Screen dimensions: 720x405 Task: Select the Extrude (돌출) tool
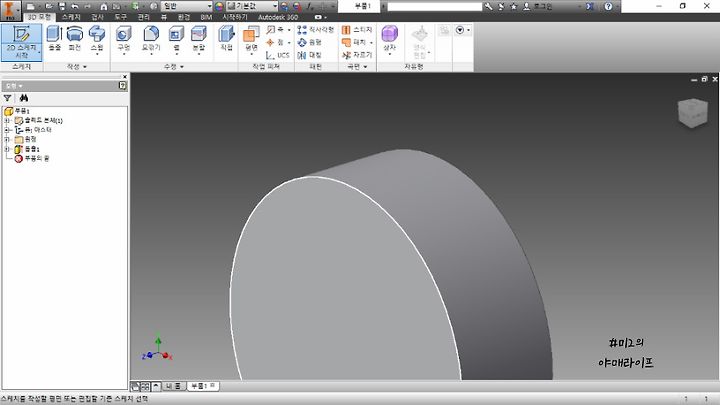[x=55, y=39]
